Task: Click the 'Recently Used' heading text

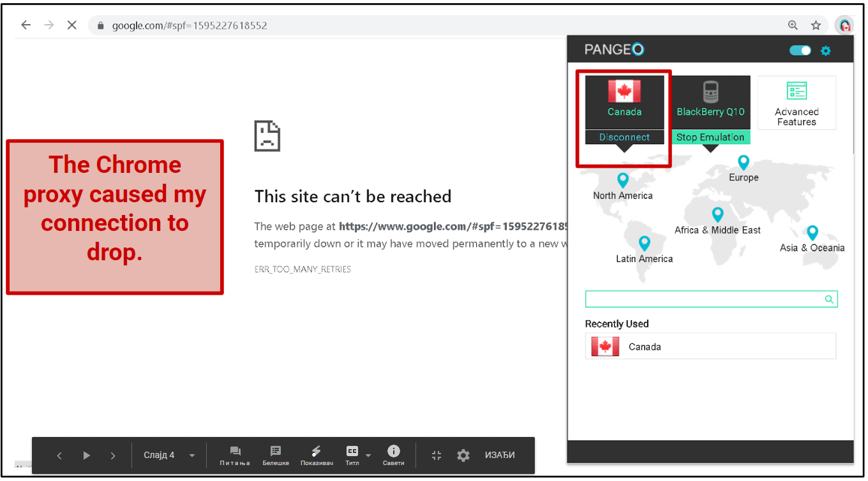Action: click(x=617, y=324)
